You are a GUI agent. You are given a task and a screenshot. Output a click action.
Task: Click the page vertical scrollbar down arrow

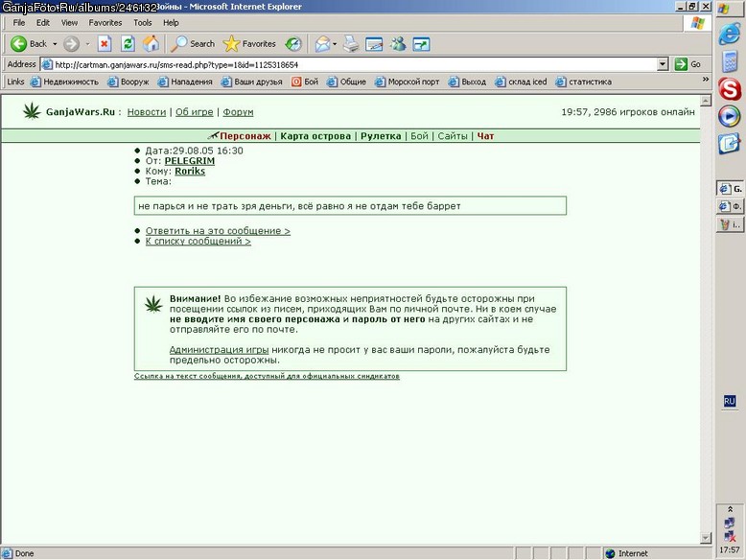(706, 538)
